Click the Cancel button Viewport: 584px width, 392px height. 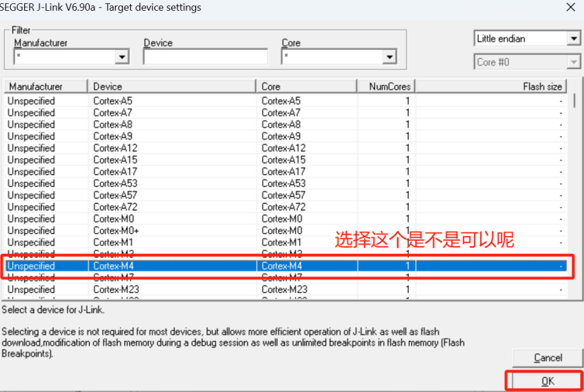click(x=548, y=358)
